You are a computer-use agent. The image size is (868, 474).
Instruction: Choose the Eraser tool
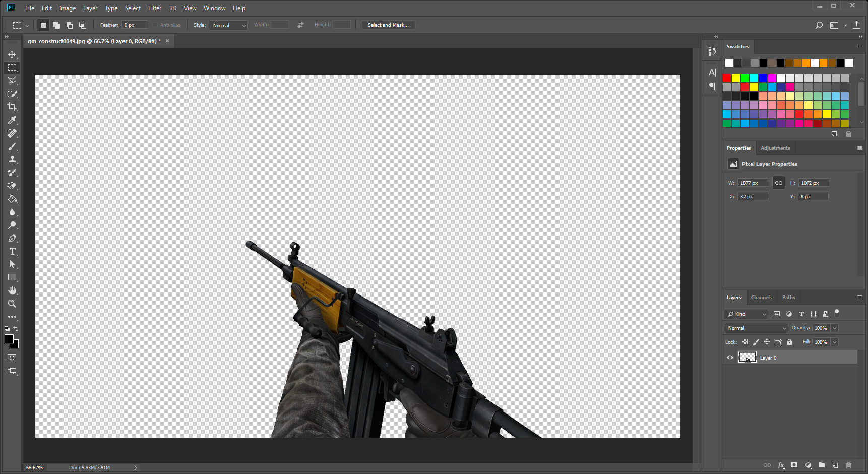pyautogui.click(x=12, y=186)
